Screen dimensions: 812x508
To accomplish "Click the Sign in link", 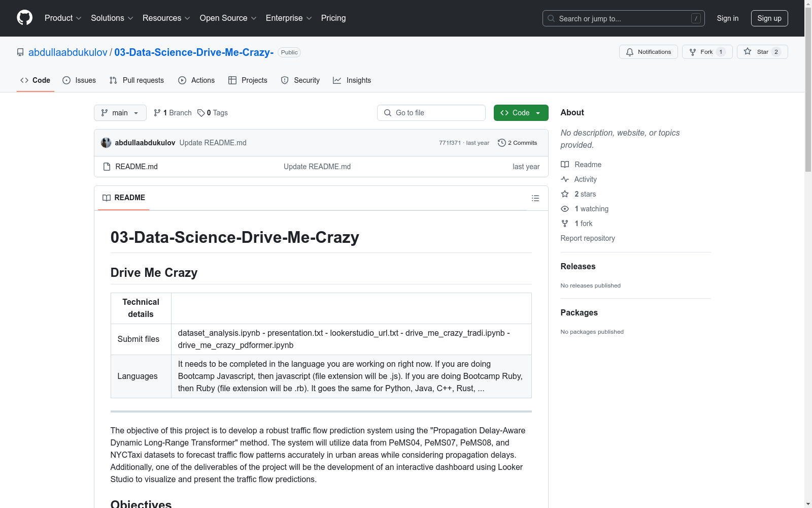I will [x=727, y=18].
